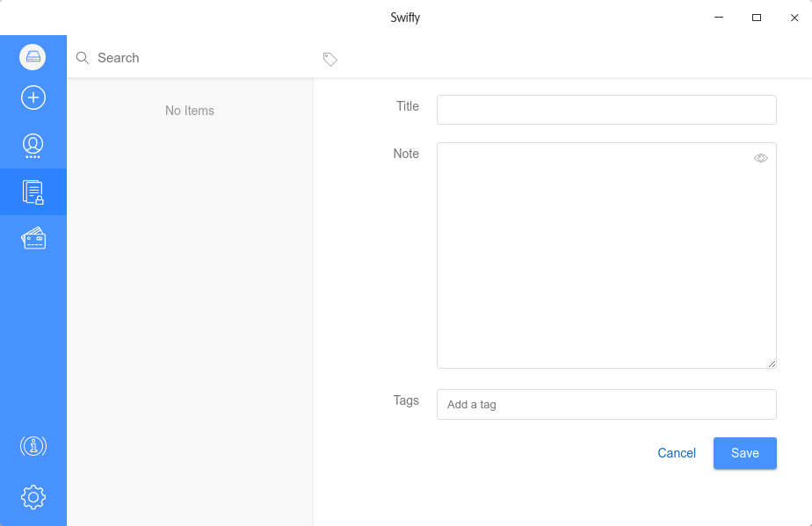Minimize the Swifty window

point(718,18)
